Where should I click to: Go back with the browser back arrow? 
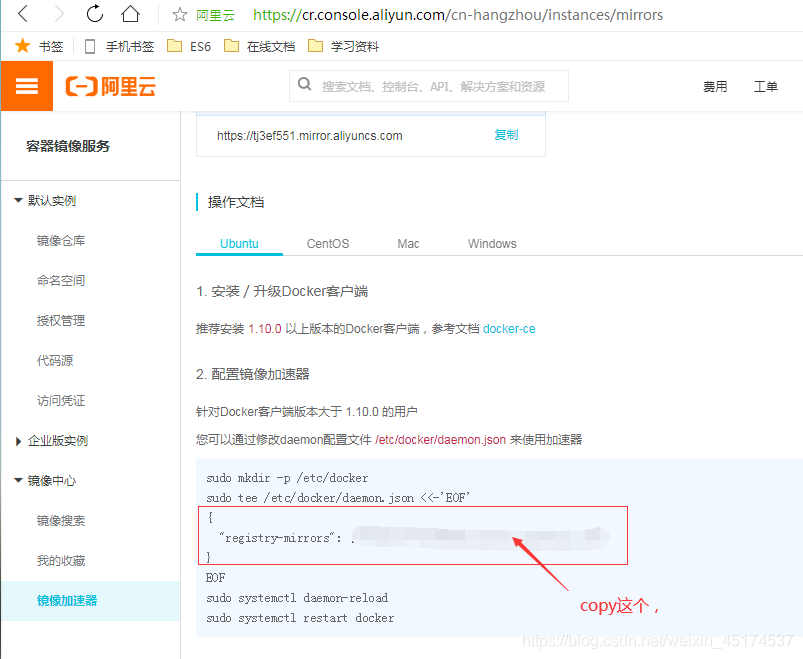coord(23,14)
